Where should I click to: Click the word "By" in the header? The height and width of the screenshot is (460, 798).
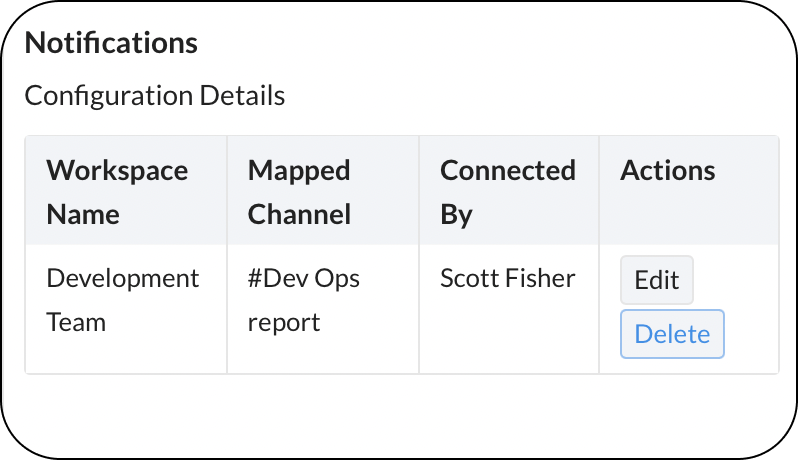click(x=456, y=214)
